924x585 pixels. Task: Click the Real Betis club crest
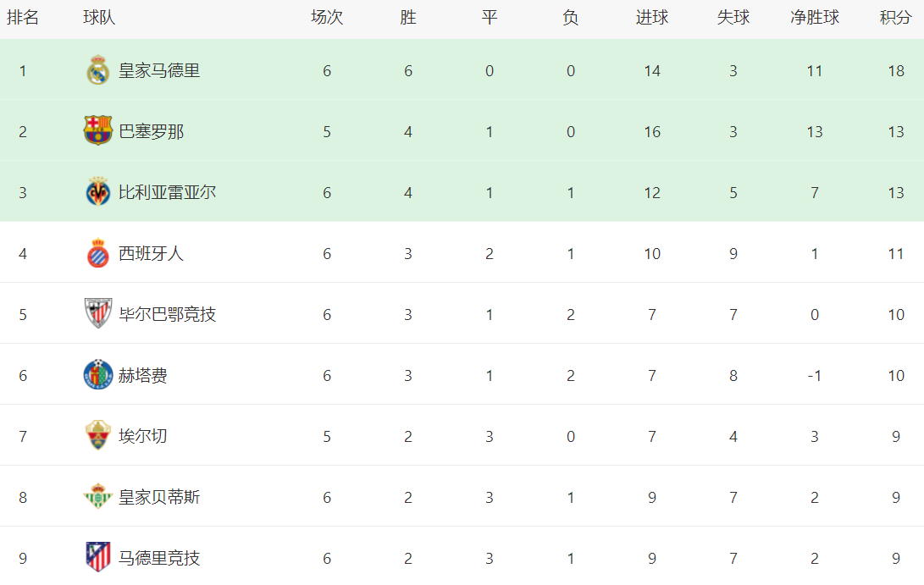tap(98, 497)
